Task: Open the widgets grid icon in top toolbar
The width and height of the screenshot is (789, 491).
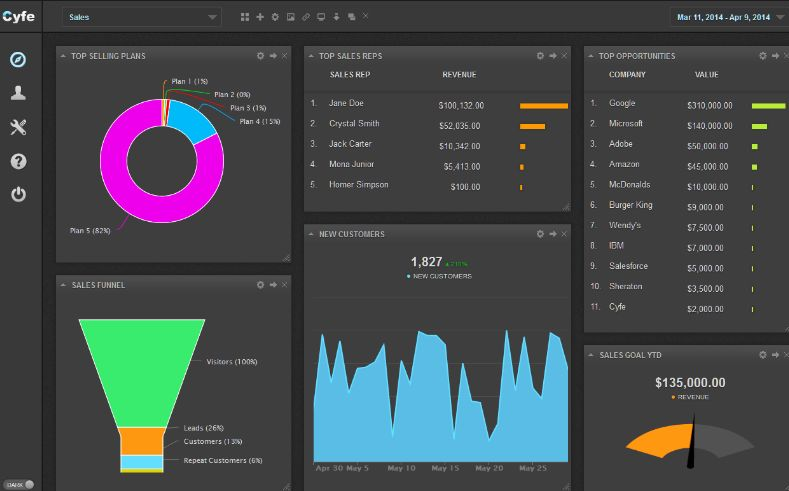Action: coord(245,17)
